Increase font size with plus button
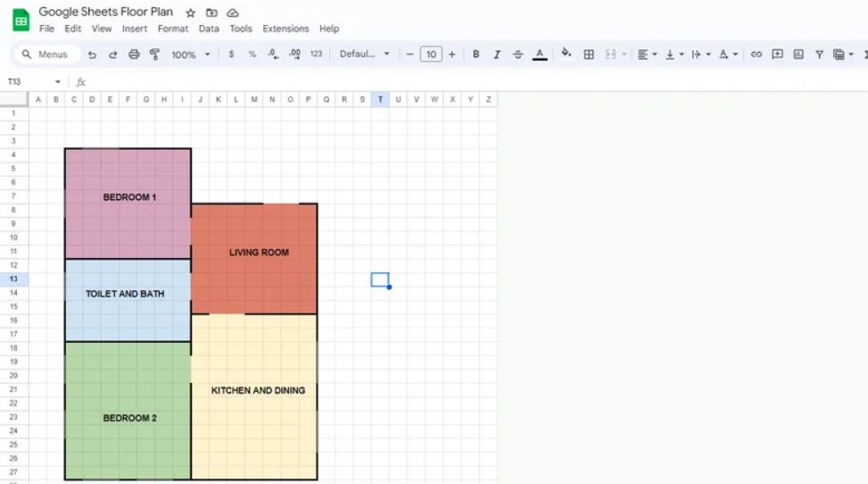The height and width of the screenshot is (484, 868). tap(451, 54)
